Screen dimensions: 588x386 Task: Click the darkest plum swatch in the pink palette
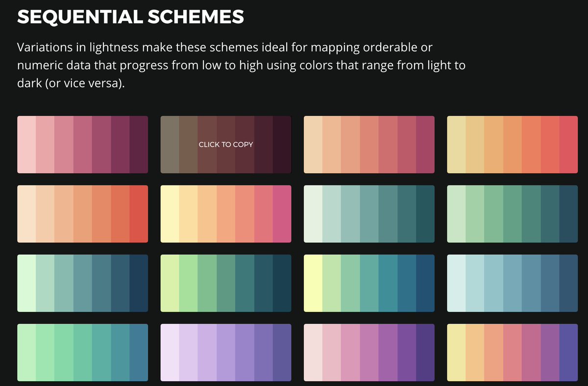(139, 145)
